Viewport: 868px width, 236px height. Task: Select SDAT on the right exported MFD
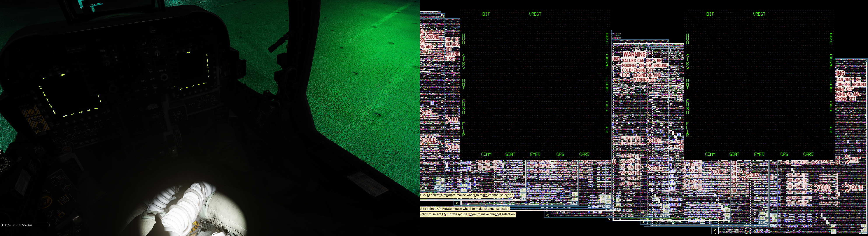pos(734,154)
